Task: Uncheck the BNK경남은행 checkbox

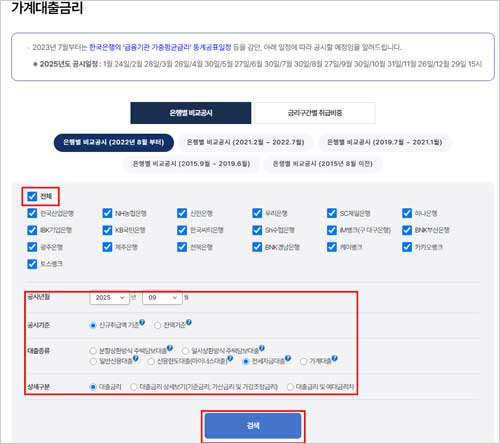Action: (x=257, y=247)
